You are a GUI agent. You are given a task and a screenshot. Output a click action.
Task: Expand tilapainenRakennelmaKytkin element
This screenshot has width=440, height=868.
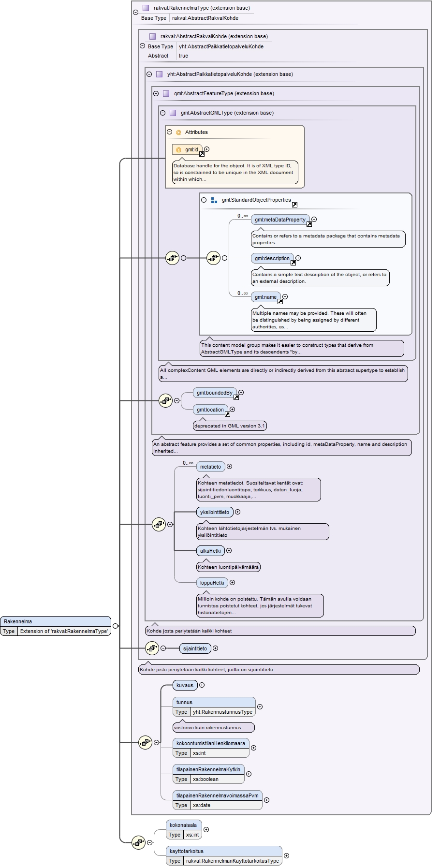(x=249, y=774)
